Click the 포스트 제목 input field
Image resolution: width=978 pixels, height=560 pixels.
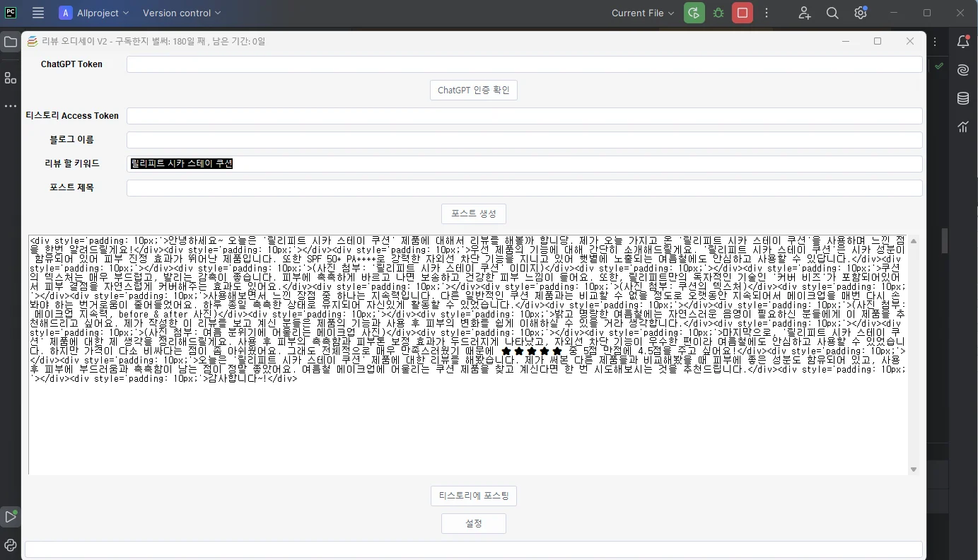click(525, 188)
